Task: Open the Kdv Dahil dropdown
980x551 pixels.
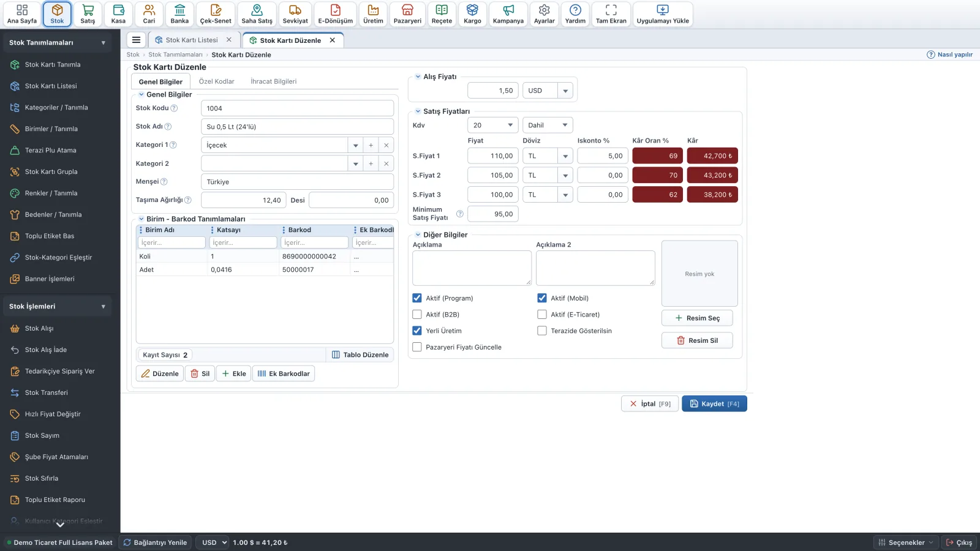Action: (x=548, y=125)
